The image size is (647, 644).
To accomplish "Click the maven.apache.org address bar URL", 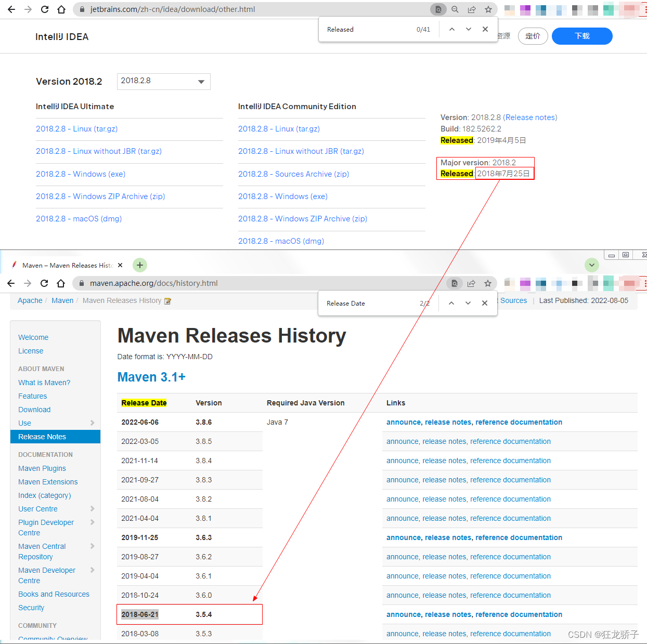I will pos(154,283).
